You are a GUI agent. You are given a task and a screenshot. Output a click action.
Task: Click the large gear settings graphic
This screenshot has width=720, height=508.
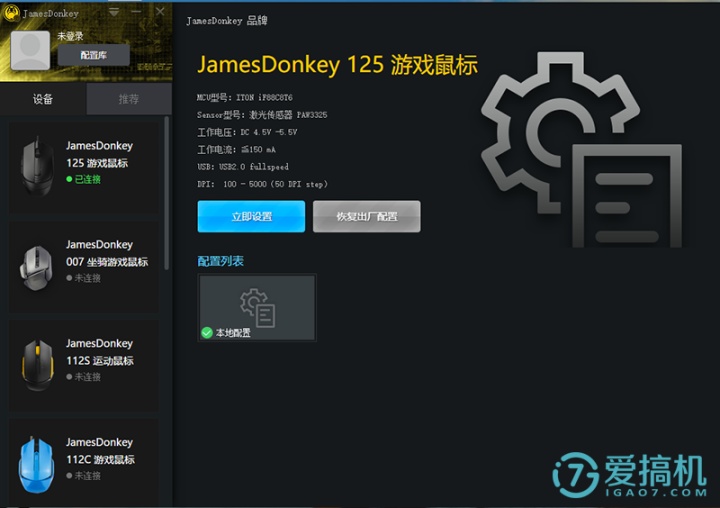pos(581,149)
